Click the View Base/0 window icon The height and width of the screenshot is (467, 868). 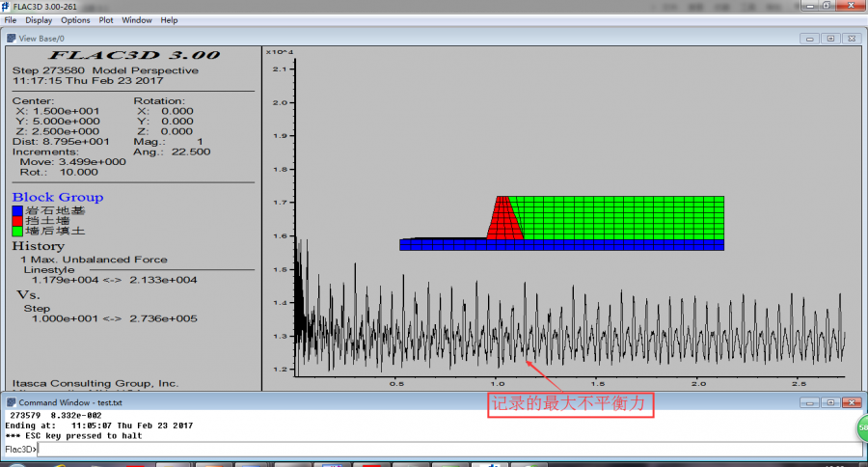click(11, 39)
